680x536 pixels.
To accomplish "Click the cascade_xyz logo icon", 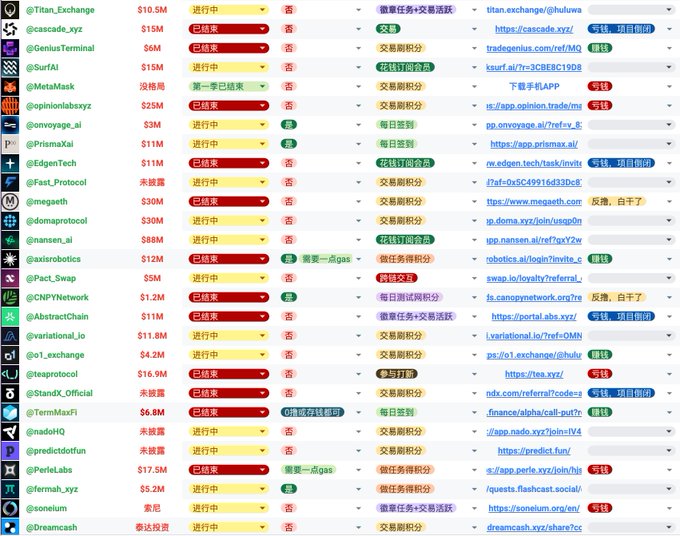I will (x=10, y=29).
